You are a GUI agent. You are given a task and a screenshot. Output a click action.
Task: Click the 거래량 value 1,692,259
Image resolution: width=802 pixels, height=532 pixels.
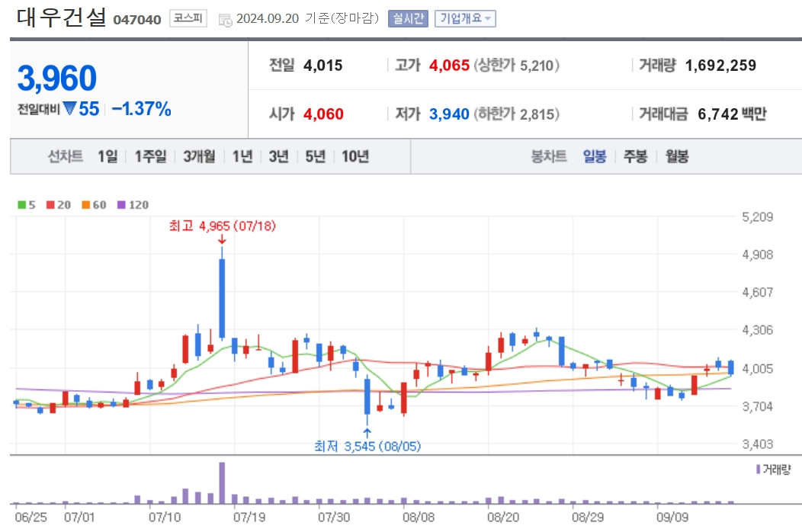point(720,66)
